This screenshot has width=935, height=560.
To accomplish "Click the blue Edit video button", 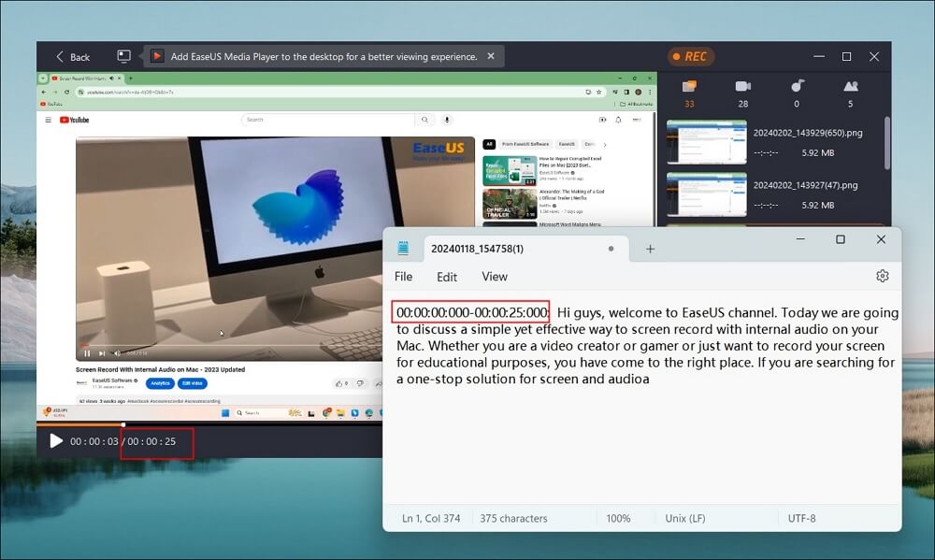I will coord(192,383).
